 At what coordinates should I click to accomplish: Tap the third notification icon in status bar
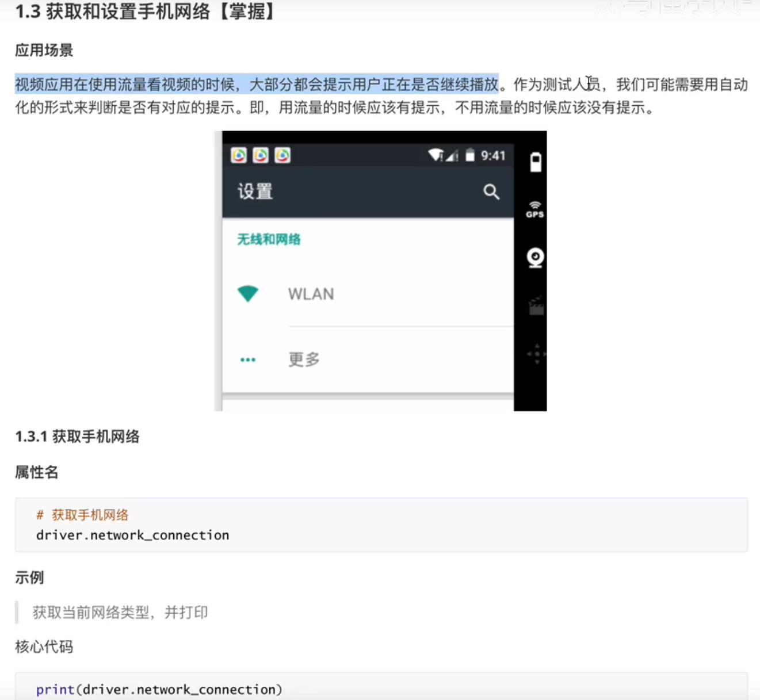pos(282,155)
